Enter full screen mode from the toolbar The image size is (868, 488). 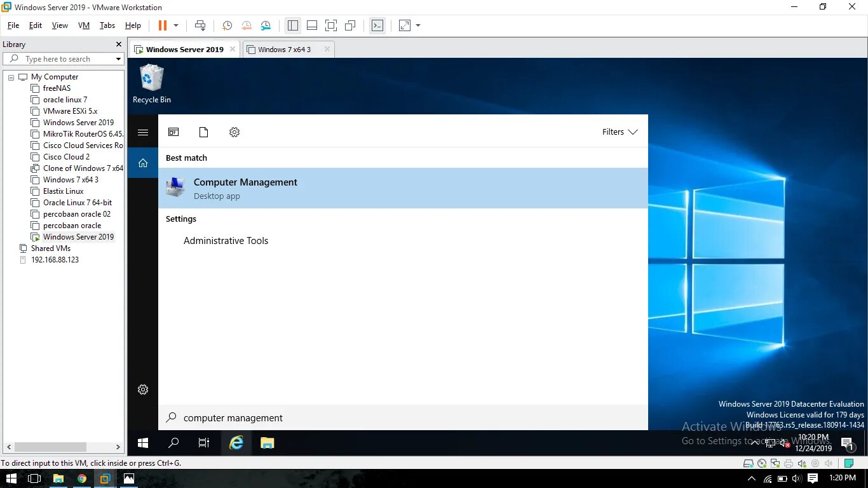coord(331,25)
